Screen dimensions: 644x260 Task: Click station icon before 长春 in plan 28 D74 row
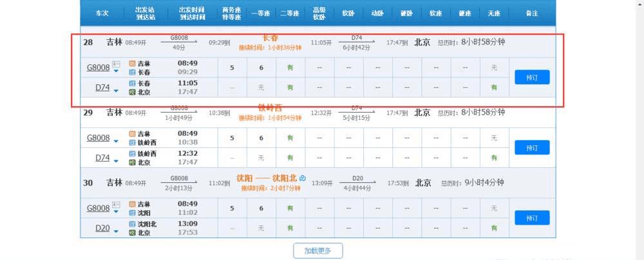click(132, 84)
